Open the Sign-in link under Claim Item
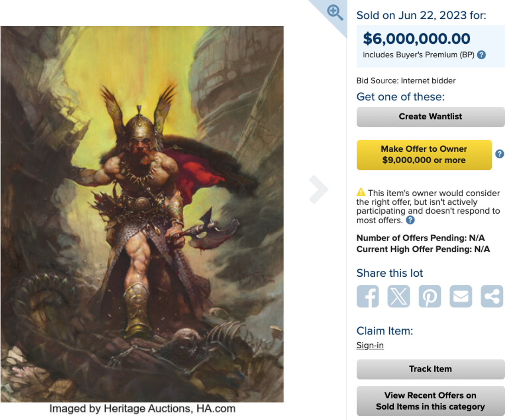 click(370, 345)
